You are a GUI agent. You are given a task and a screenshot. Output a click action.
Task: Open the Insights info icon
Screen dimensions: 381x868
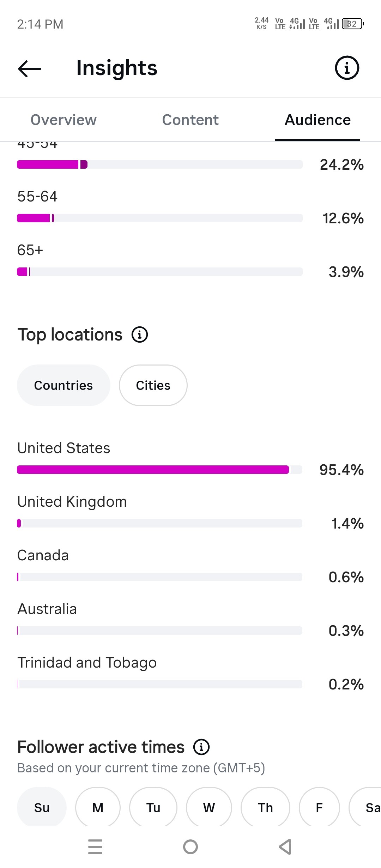(x=347, y=68)
